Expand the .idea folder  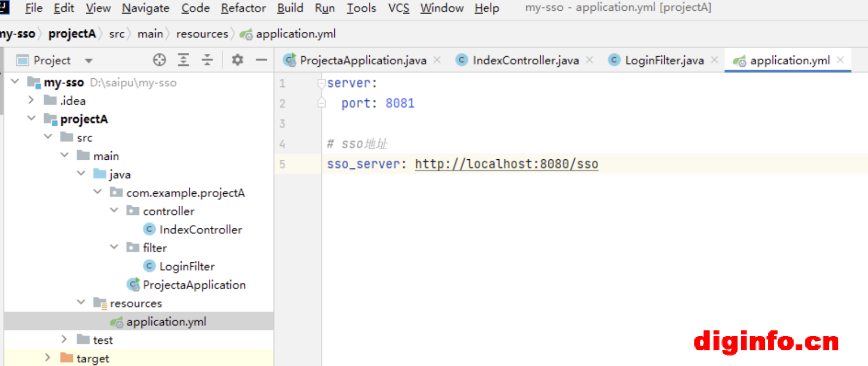click(31, 100)
